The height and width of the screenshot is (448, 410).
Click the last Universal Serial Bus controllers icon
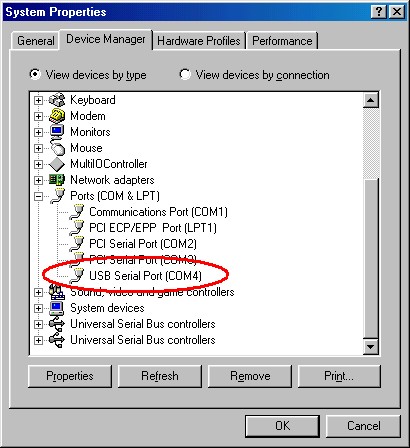click(x=57, y=340)
